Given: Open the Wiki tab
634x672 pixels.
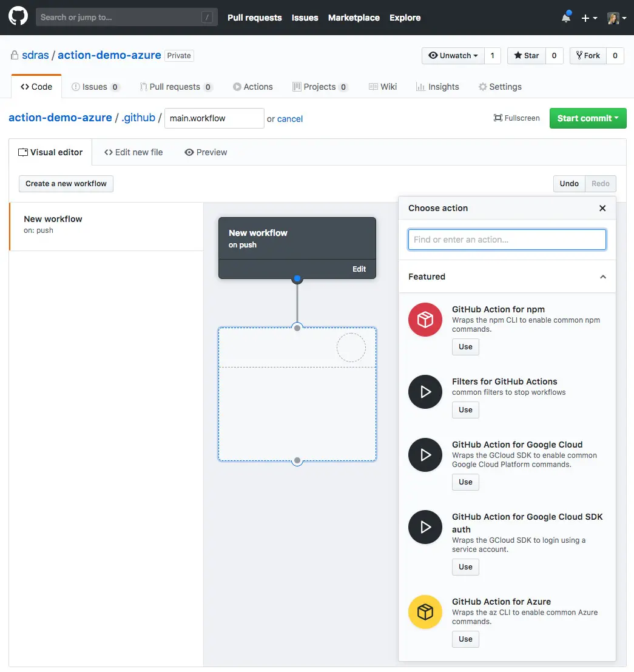Looking at the screenshot, I should tap(383, 87).
